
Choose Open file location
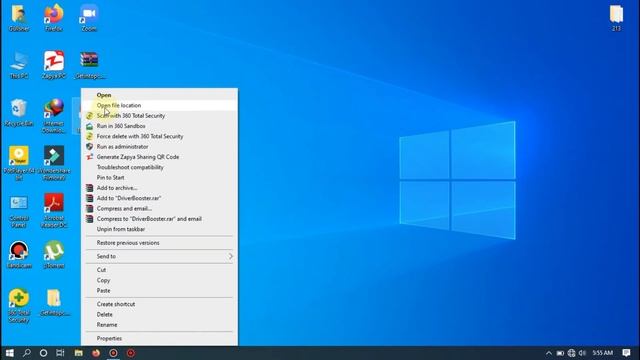(159, 105)
